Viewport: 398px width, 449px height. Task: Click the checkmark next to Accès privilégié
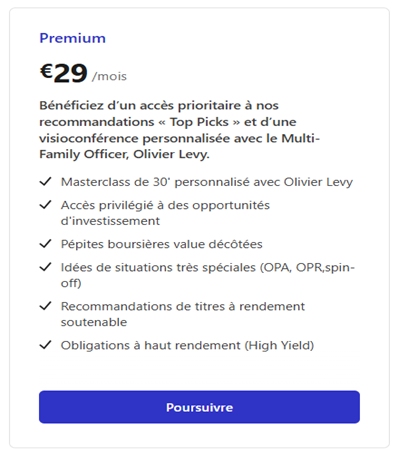click(x=45, y=205)
